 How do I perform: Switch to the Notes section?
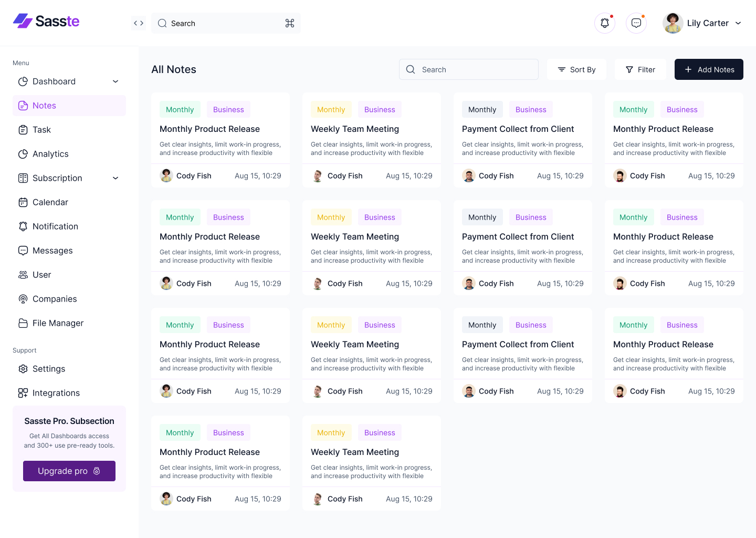45,105
